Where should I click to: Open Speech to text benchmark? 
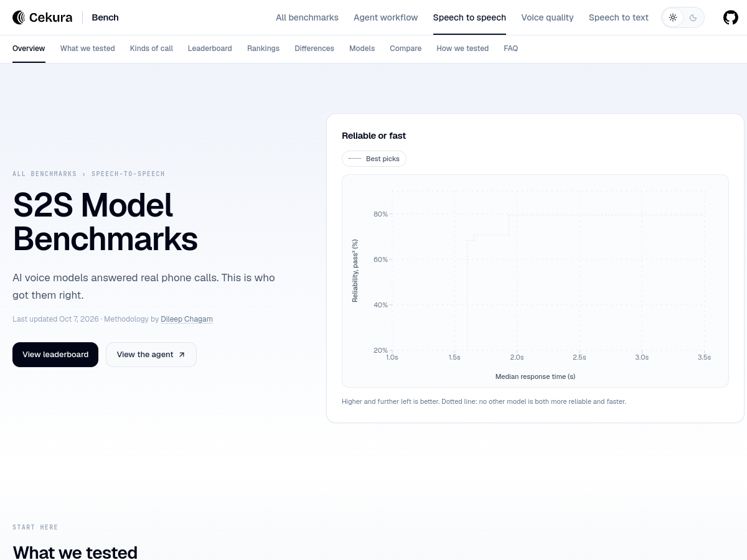pyautogui.click(x=619, y=17)
